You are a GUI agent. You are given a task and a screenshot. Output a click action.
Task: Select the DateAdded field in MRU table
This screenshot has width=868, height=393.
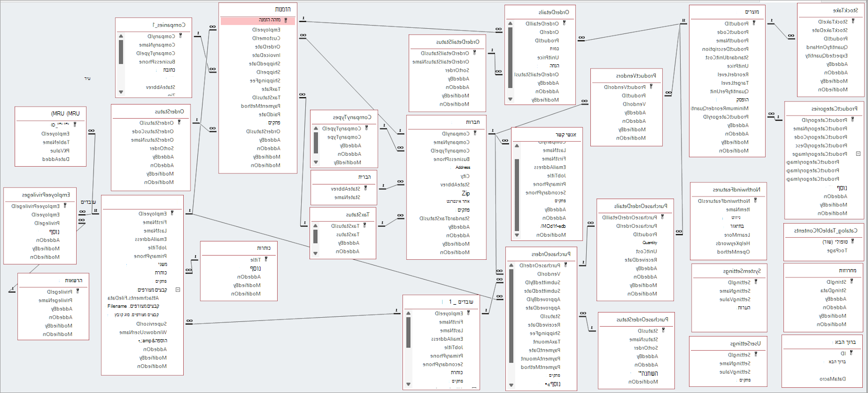(56, 159)
